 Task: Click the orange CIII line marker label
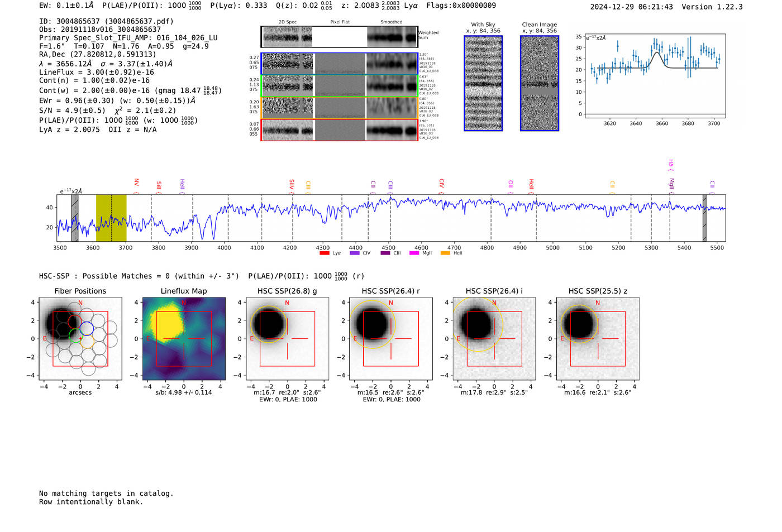(308, 186)
